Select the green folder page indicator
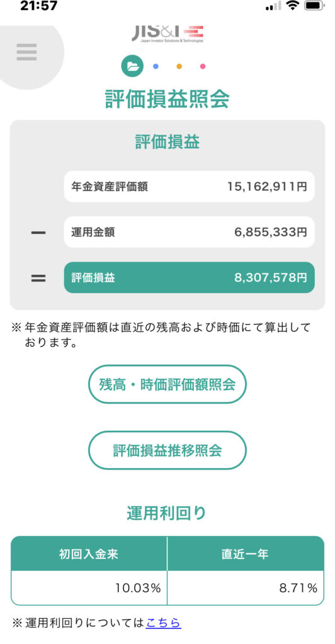The width and height of the screenshot is (335, 644). (x=132, y=66)
